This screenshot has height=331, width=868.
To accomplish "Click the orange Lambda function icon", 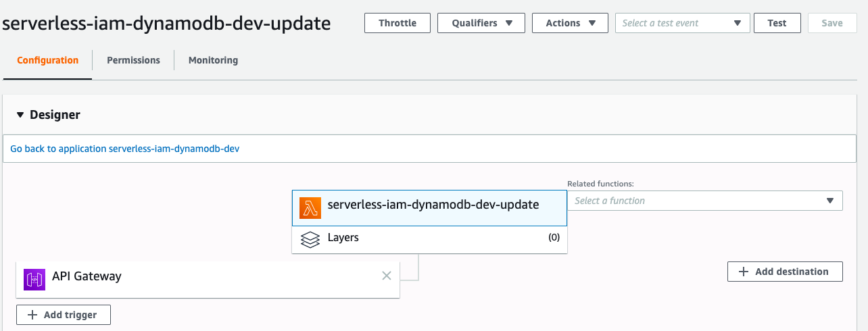I will pyautogui.click(x=310, y=207).
